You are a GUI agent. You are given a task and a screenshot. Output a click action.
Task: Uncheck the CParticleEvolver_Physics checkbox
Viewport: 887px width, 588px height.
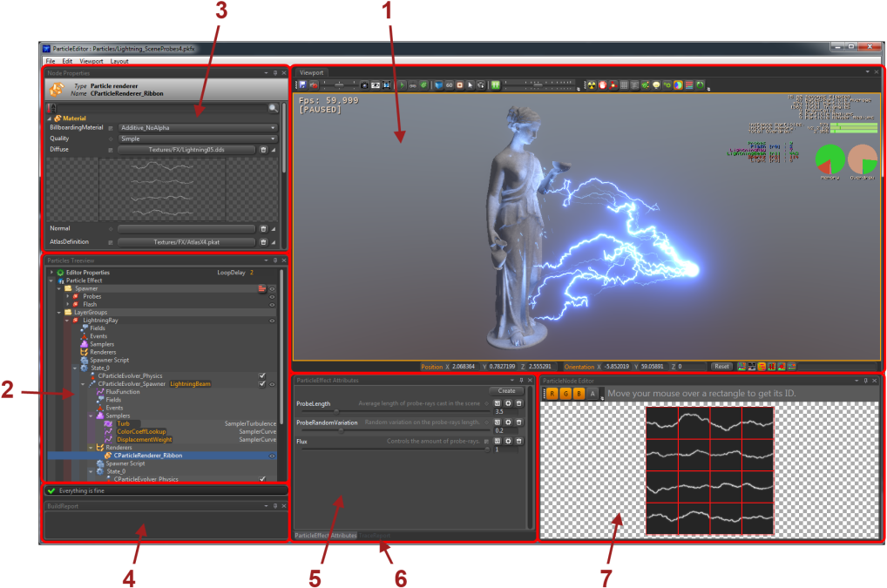(262, 376)
